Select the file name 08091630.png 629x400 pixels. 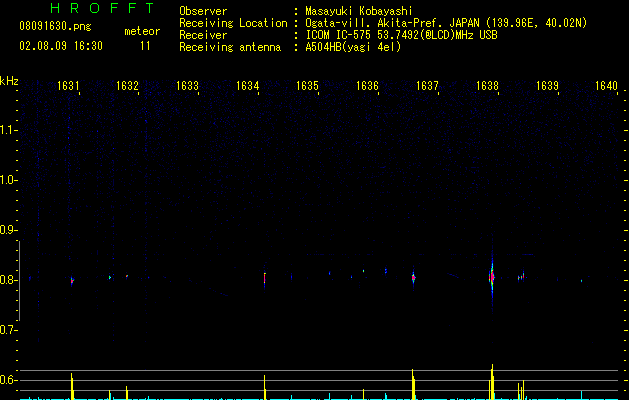(55, 27)
